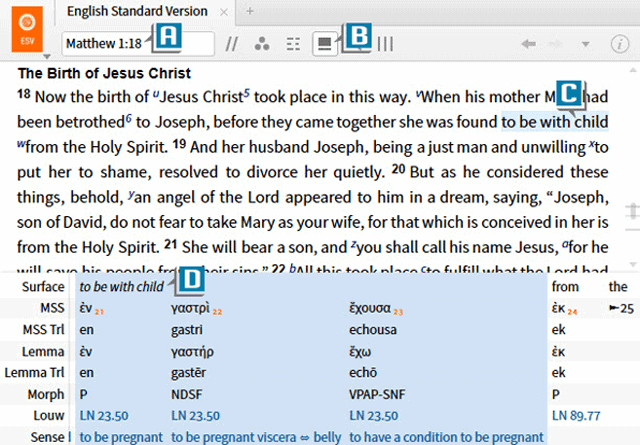This screenshot has height=445, width=640.
Task: Click the arrow 25 word-order marker
Action: pos(621,308)
